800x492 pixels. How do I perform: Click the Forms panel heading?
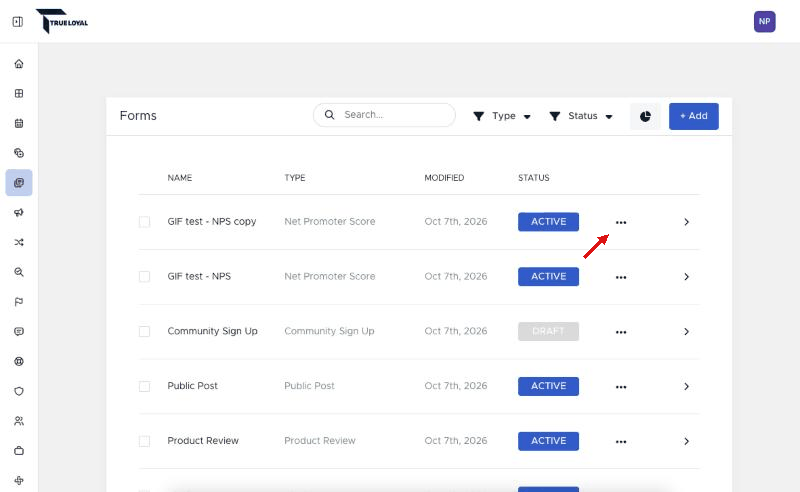pos(138,116)
